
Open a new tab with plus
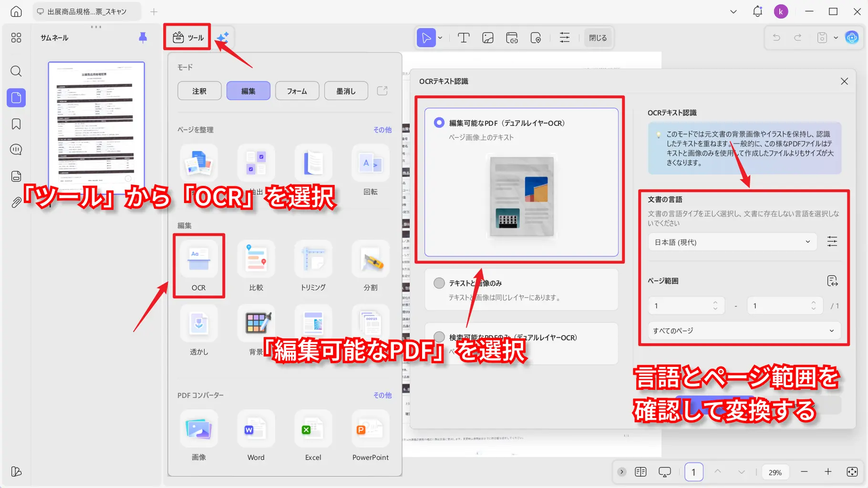154,11
